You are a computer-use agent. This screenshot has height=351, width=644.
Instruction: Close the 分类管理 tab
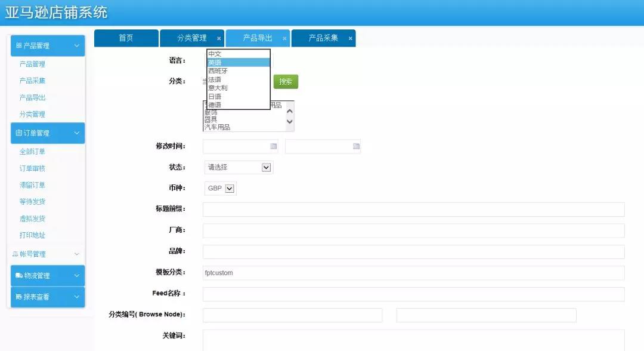pyautogui.click(x=219, y=38)
